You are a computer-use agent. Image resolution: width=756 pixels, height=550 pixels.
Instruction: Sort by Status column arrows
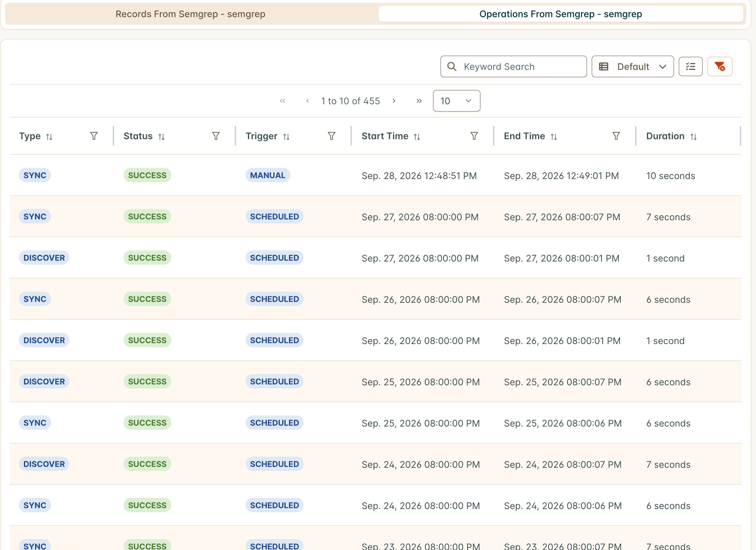point(162,137)
